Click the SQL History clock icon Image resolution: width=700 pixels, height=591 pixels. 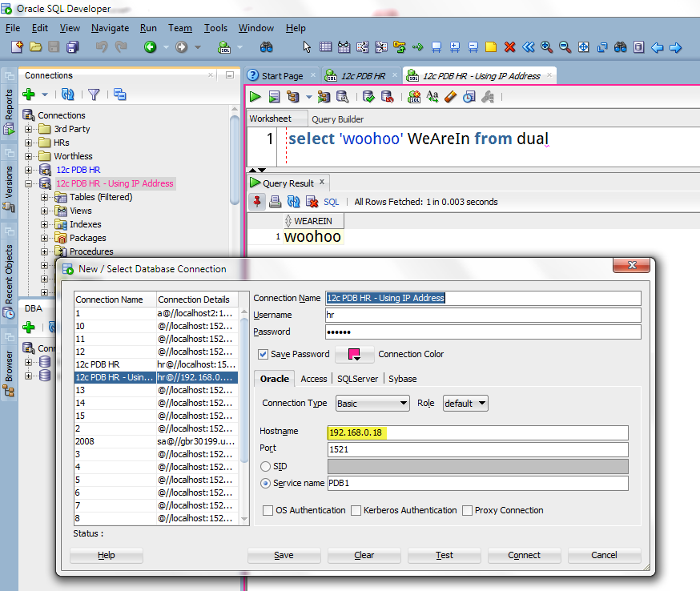coord(469,96)
